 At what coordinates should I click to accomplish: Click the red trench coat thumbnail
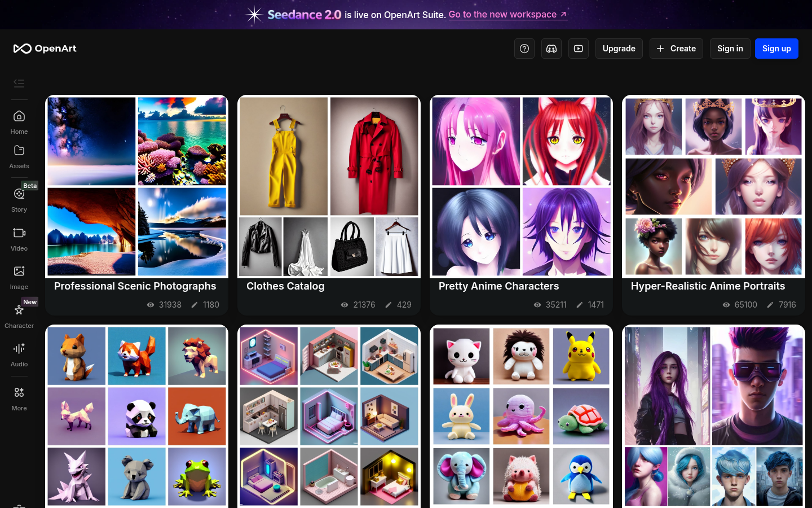click(x=374, y=156)
